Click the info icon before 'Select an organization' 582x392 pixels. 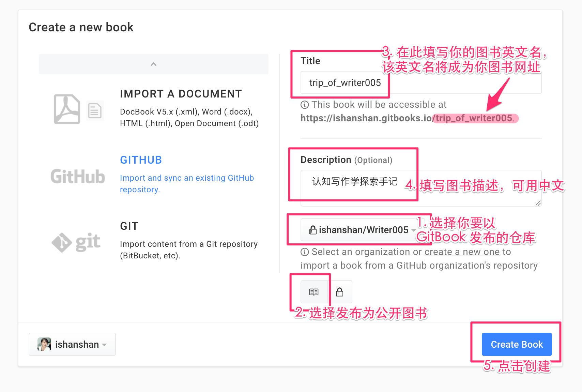pyautogui.click(x=305, y=252)
